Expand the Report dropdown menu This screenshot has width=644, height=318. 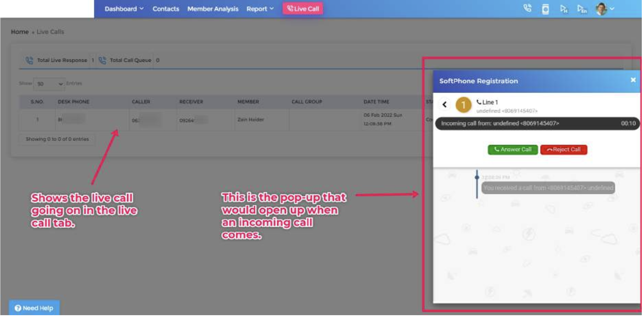260,9
